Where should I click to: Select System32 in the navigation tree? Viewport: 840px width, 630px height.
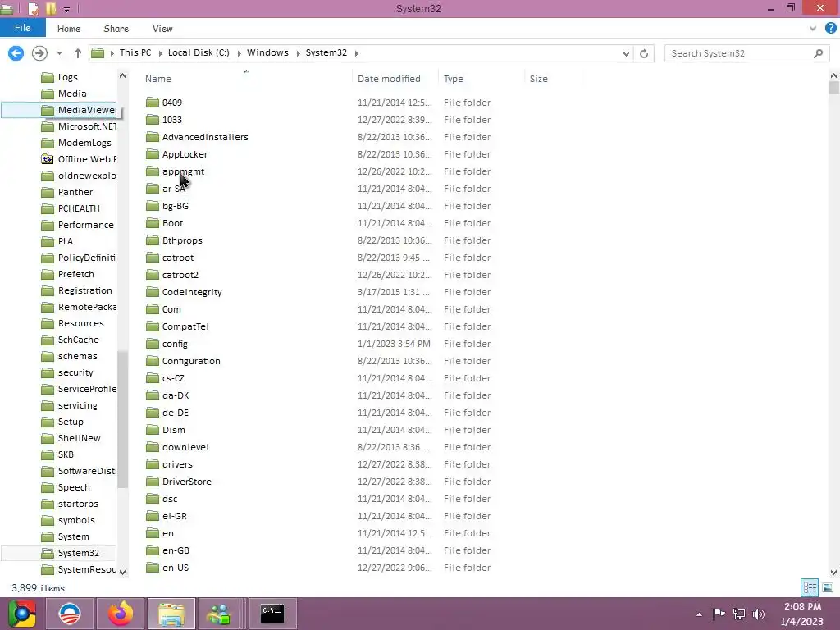click(78, 553)
